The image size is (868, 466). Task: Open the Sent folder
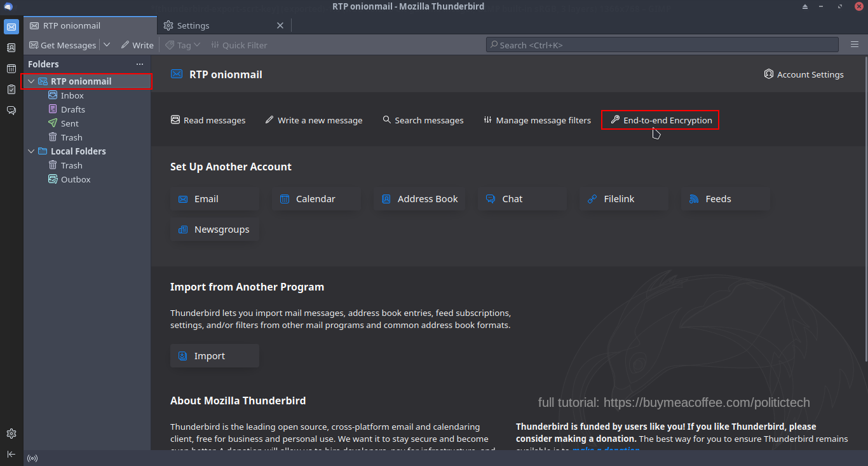tap(87, 123)
